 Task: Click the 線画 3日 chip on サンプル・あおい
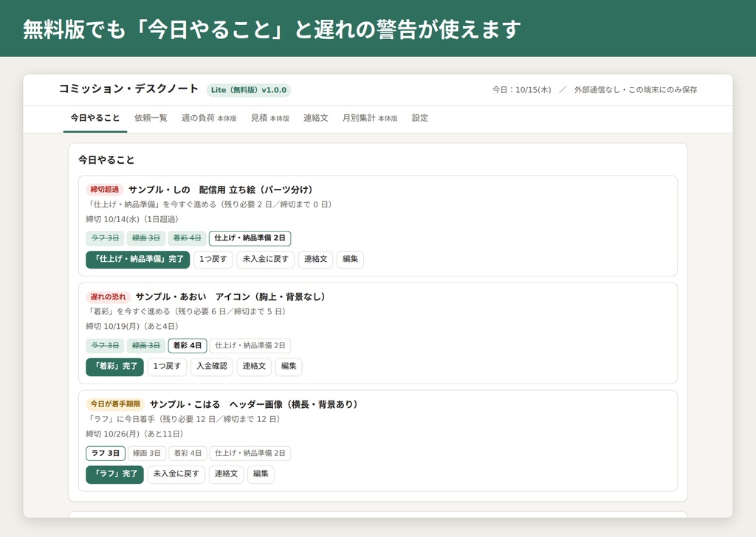pos(146,346)
